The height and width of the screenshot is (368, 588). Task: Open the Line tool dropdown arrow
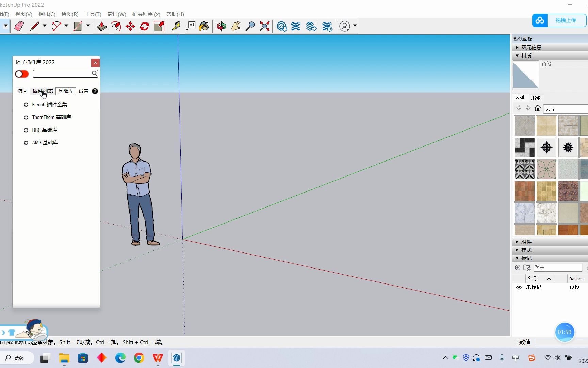click(45, 26)
